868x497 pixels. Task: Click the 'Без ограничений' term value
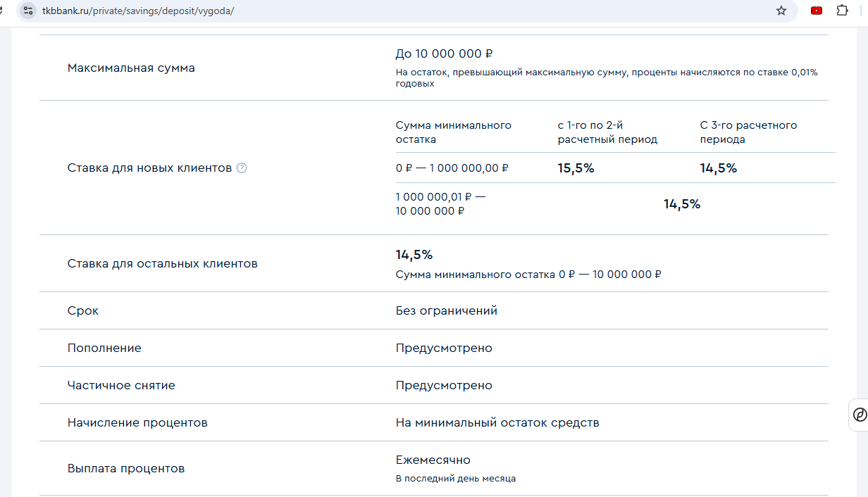[x=446, y=310]
